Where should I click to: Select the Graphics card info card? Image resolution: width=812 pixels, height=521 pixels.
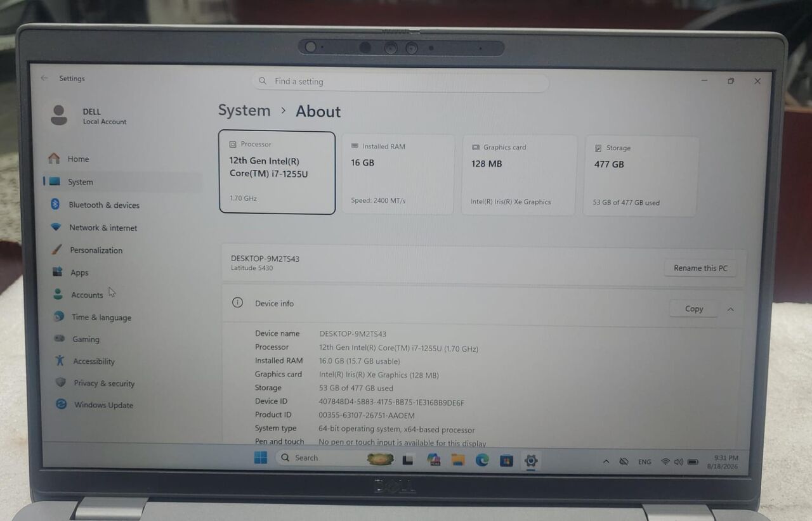coord(519,174)
